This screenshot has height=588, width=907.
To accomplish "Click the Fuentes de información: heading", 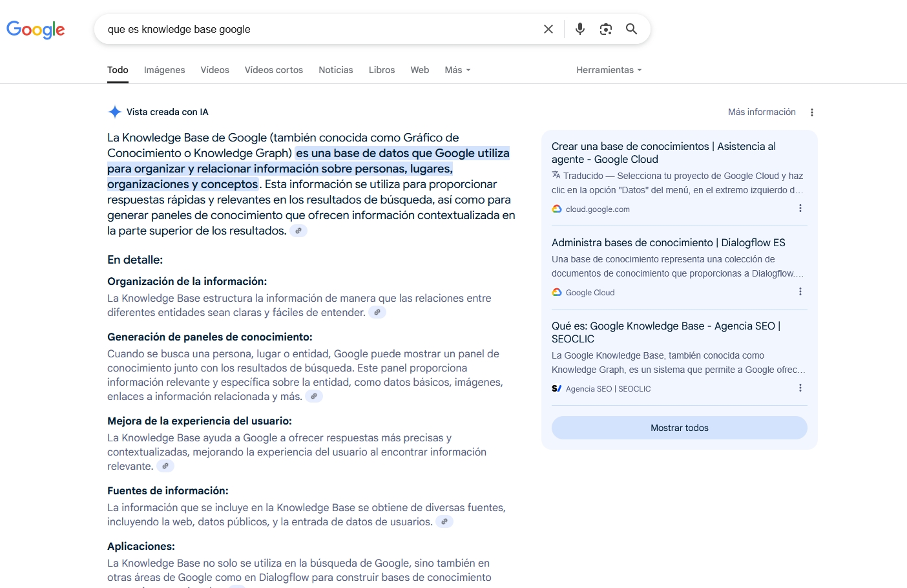I will coord(168,490).
